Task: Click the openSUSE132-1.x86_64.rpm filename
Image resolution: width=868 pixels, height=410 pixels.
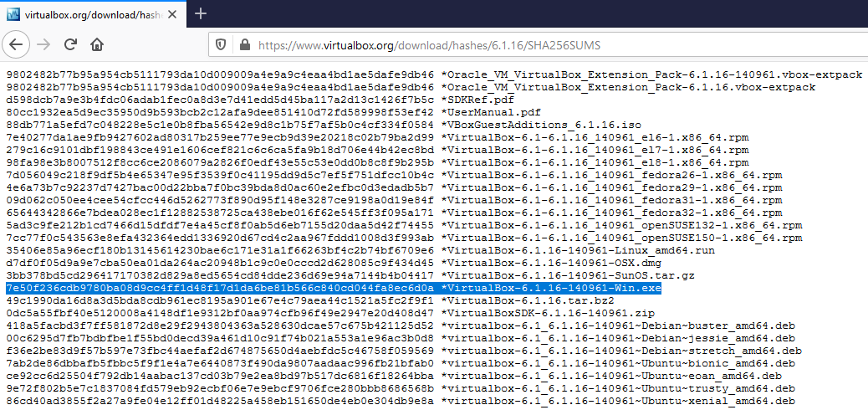Action: coord(621,226)
